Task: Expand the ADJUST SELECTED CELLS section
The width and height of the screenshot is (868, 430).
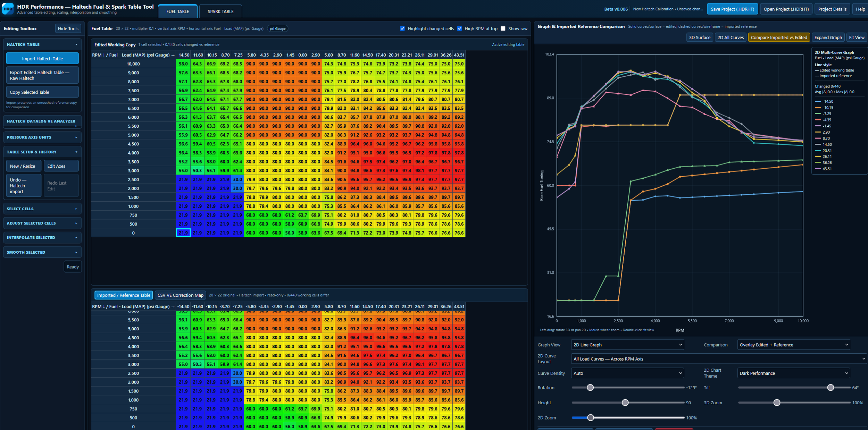Action: pyautogui.click(x=42, y=223)
